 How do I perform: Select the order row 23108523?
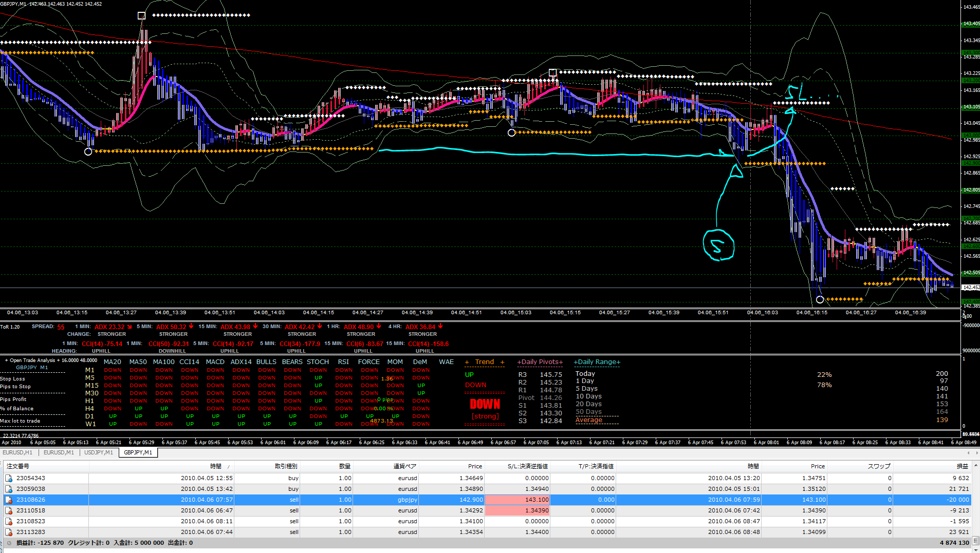tap(31, 521)
